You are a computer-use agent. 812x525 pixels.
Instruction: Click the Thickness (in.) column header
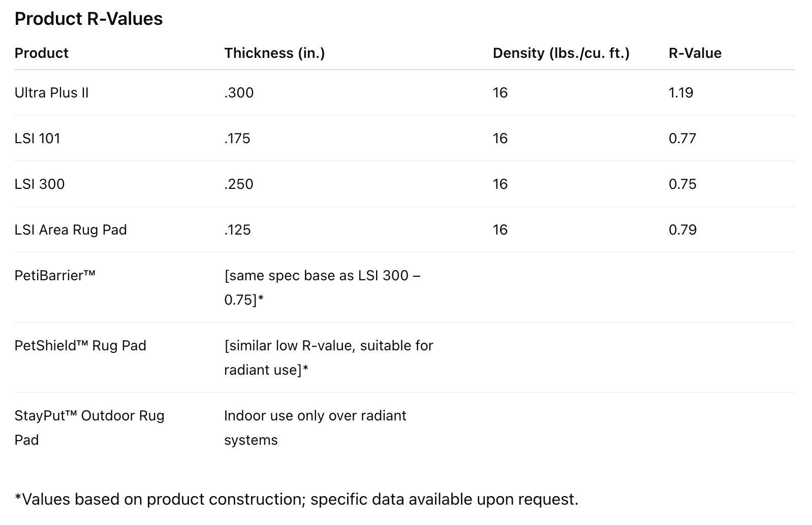coord(274,53)
